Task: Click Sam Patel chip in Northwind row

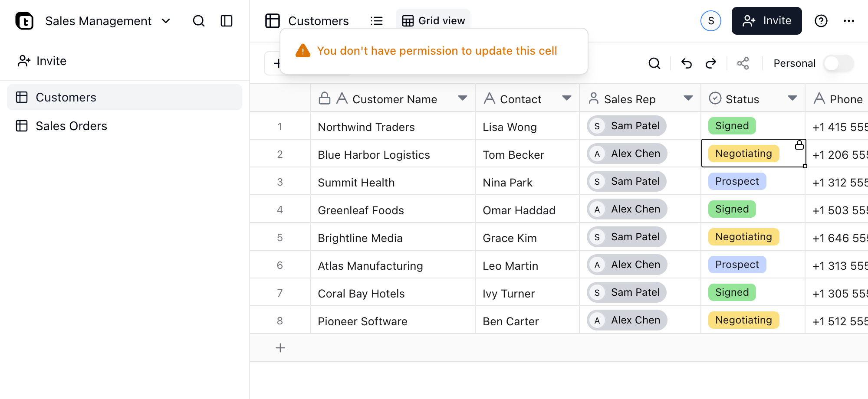Action: point(627,126)
